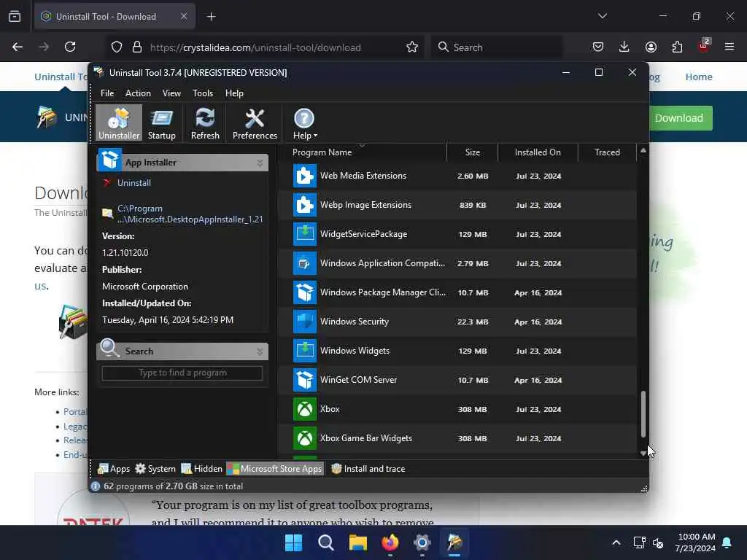This screenshot has height=560, width=747.
Task: Open the Startup manager toolbar button
Action: tap(161, 123)
